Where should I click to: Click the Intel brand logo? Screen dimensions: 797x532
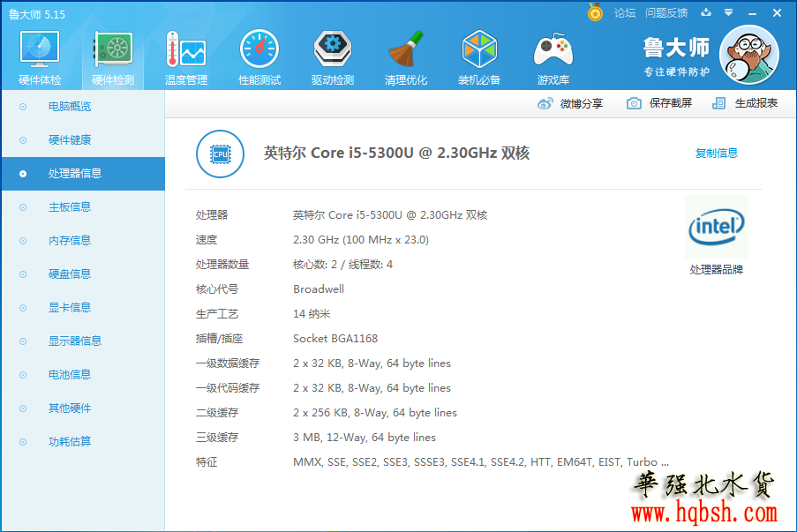(717, 227)
